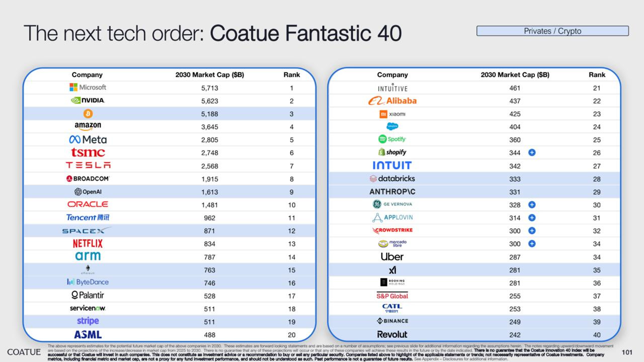Image resolution: width=644 pixels, height=362 pixels.
Task: Click the blue plus icon beside GE Vernova's 328
Action: pos(532,204)
